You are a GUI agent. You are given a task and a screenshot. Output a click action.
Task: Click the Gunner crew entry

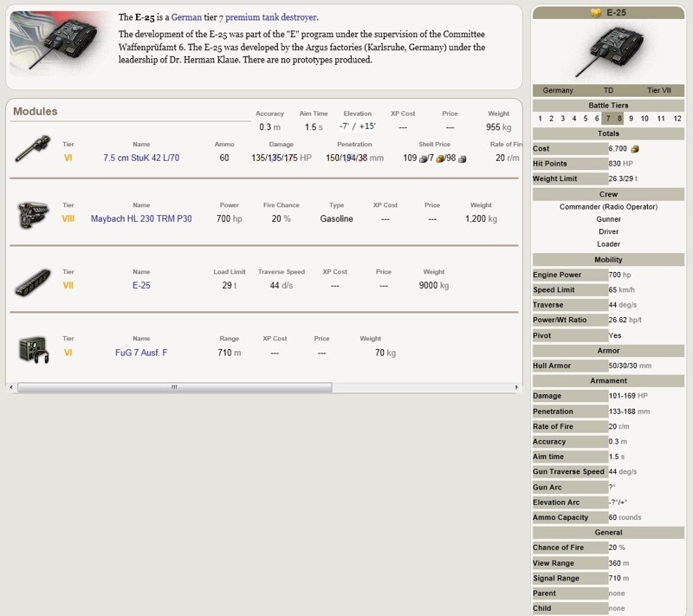(x=608, y=219)
